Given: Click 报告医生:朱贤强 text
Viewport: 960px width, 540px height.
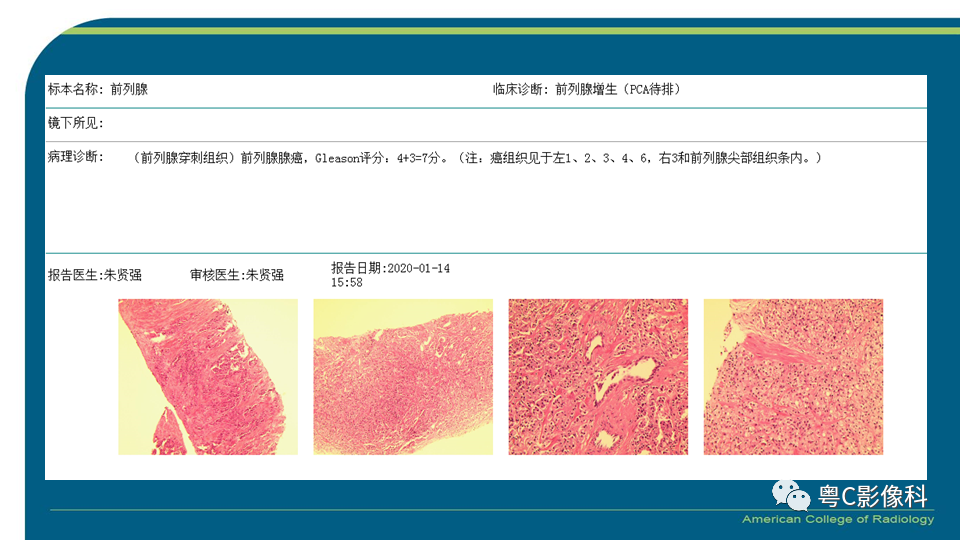Looking at the screenshot, I should [x=95, y=275].
